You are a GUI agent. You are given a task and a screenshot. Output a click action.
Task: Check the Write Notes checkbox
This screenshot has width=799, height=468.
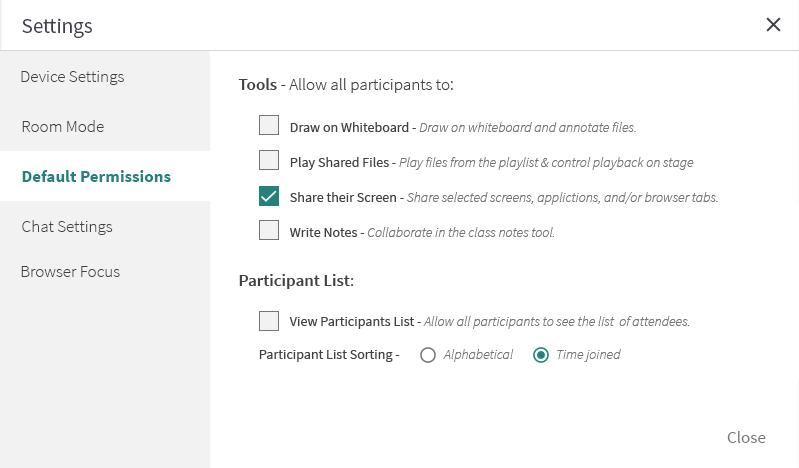269,231
